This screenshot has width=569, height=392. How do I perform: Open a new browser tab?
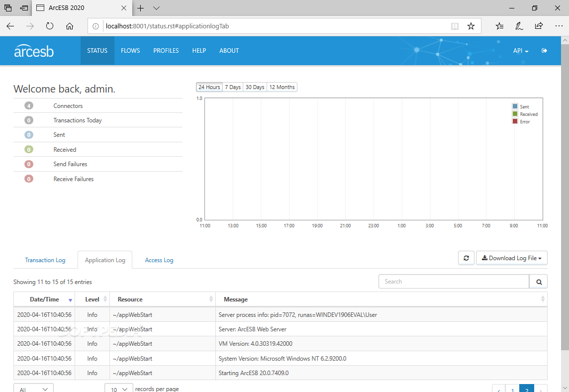(x=140, y=8)
